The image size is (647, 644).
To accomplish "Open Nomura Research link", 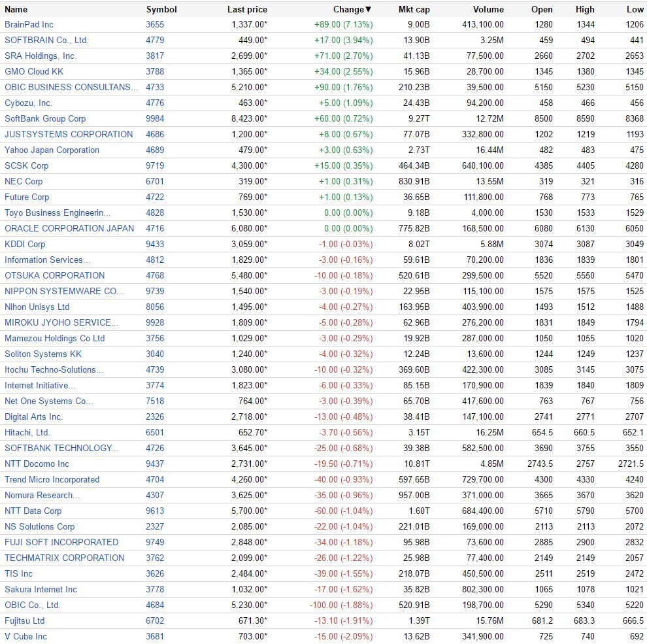I will pyautogui.click(x=42, y=495).
